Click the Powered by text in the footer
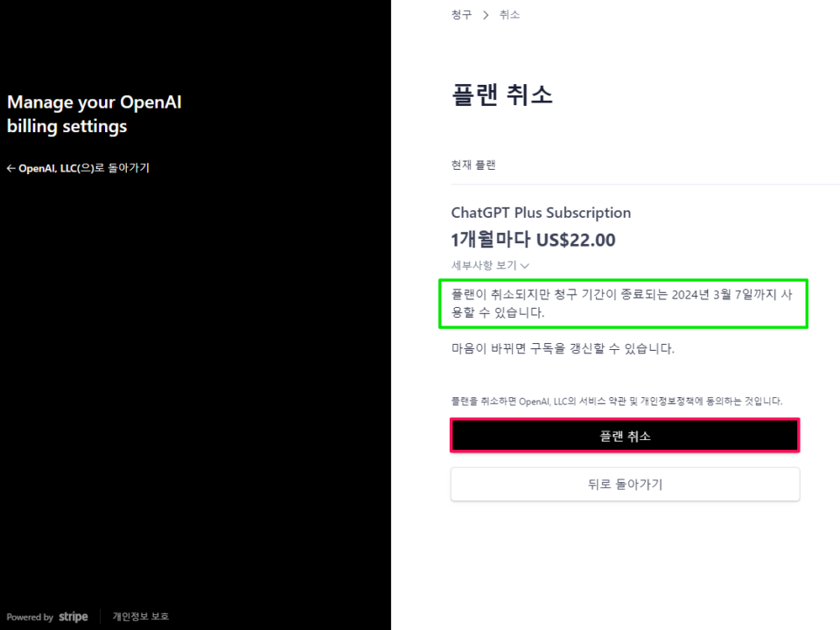 tap(28, 616)
